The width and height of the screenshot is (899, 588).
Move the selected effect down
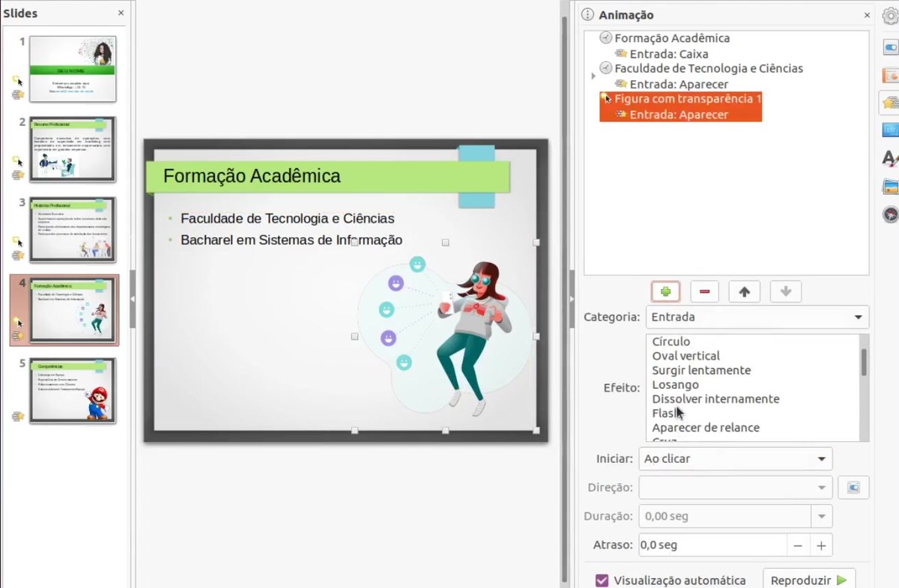(785, 291)
